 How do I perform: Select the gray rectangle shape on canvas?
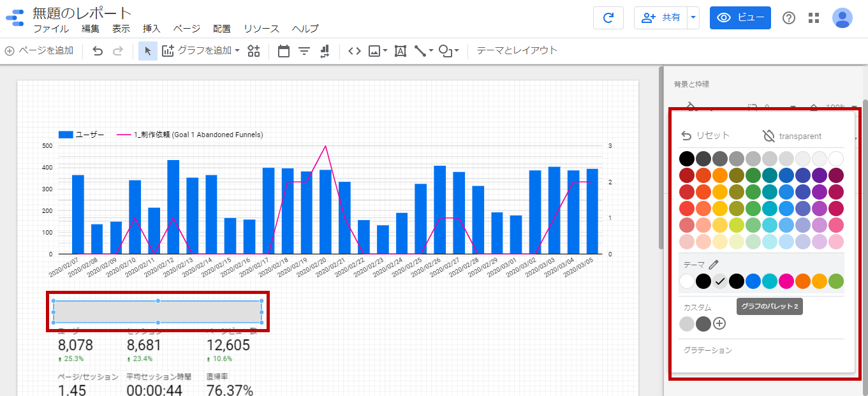point(158,312)
